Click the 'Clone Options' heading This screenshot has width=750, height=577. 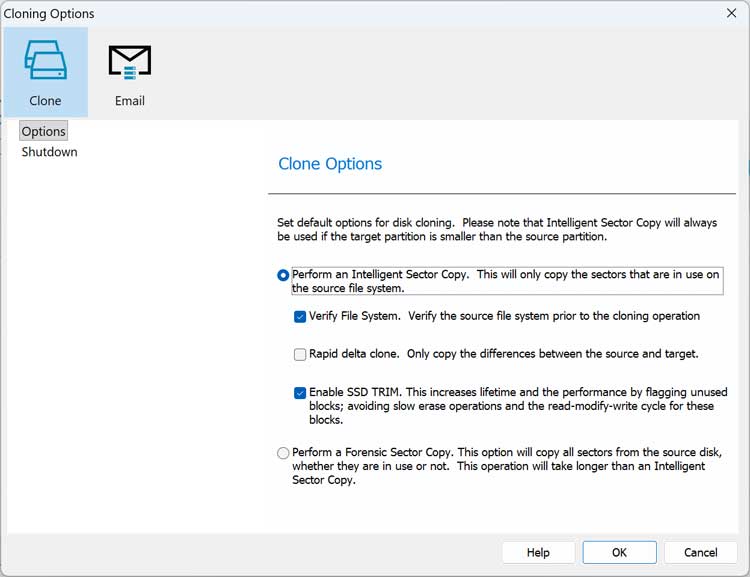(330, 164)
